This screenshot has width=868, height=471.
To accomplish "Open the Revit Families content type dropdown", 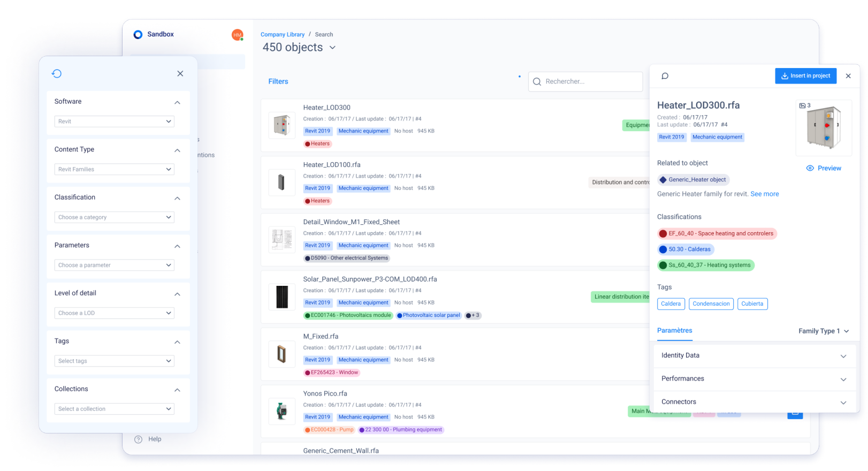I will click(115, 169).
